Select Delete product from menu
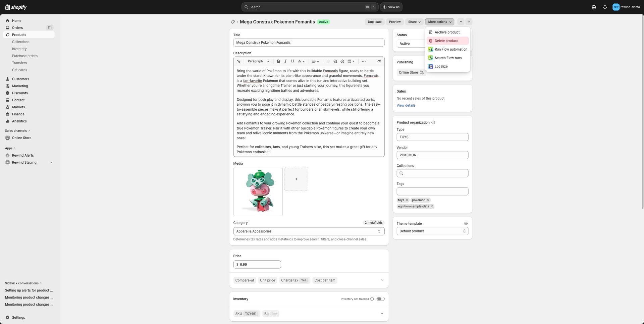 click(447, 41)
